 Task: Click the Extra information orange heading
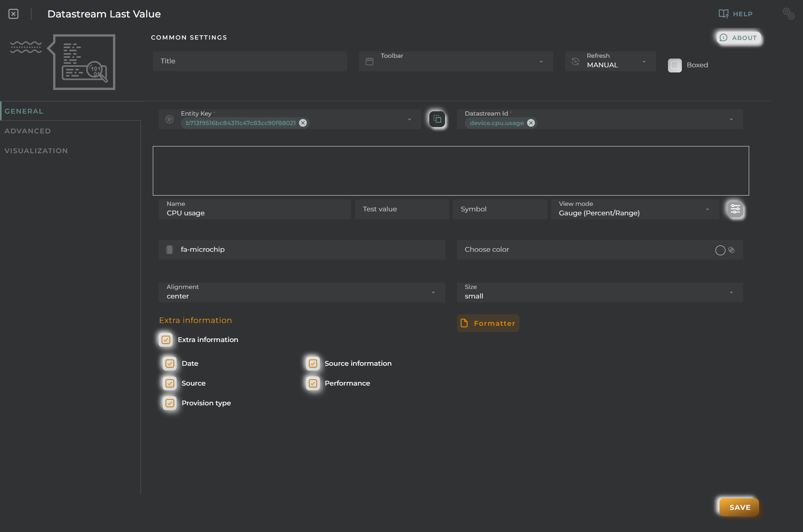click(x=196, y=320)
